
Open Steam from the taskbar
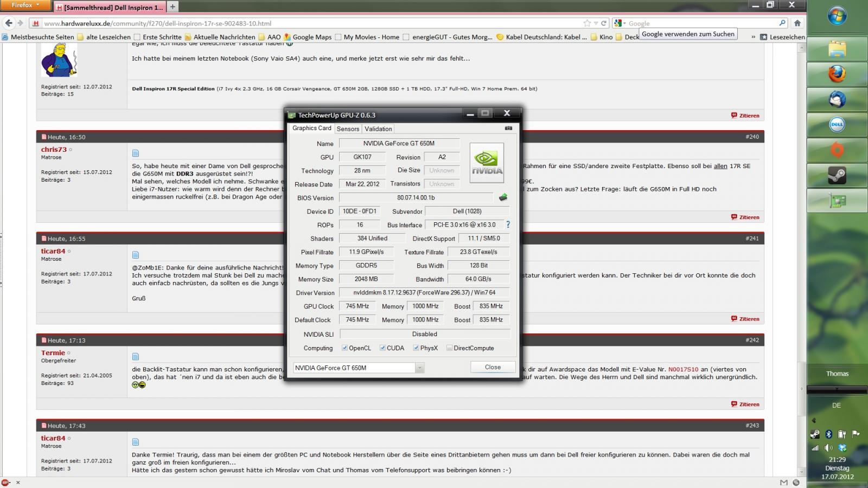coord(837,175)
